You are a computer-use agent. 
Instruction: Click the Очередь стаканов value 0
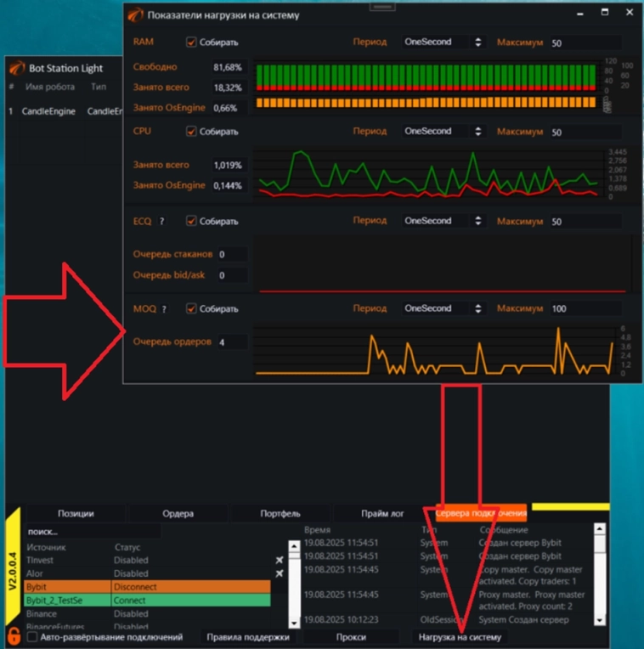tap(232, 254)
